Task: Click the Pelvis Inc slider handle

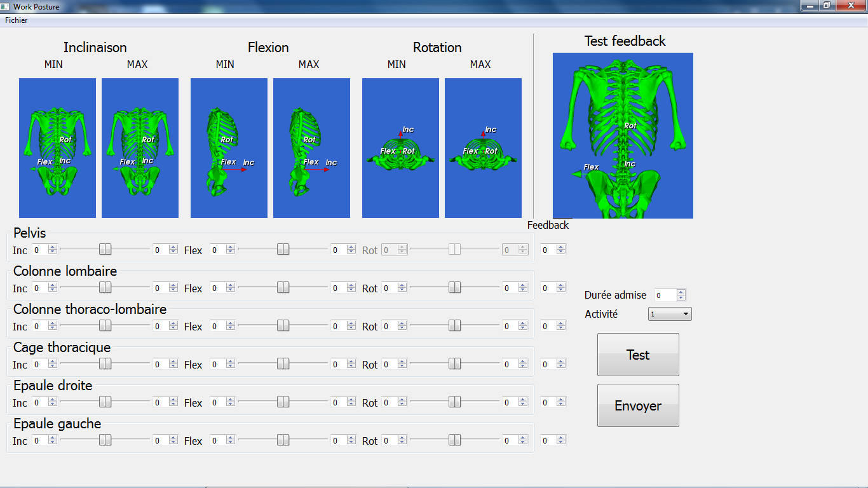Action: pos(105,250)
